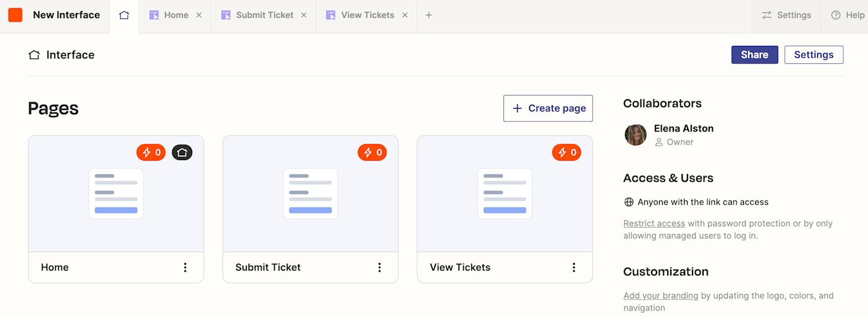
Task: Close the Home tab
Action: (x=199, y=15)
